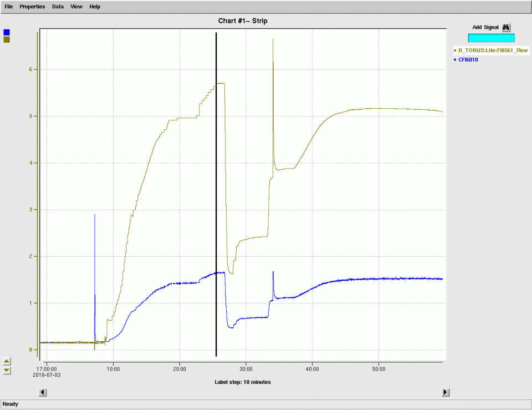Open the View menu
The image size is (532, 410).
point(76,7)
